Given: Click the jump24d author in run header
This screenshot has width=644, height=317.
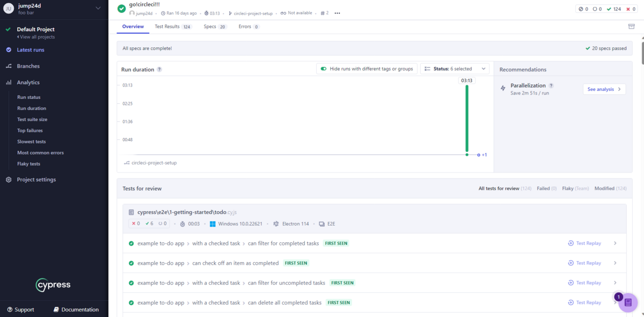Looking at the screenshot, I should click(x=142, y=13).
